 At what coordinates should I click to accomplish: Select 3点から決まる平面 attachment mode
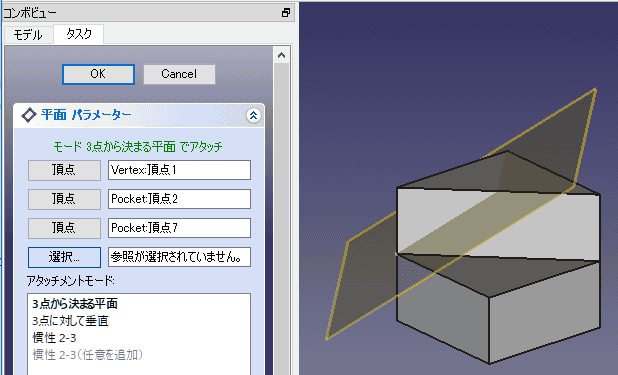[x=75, y=304]
